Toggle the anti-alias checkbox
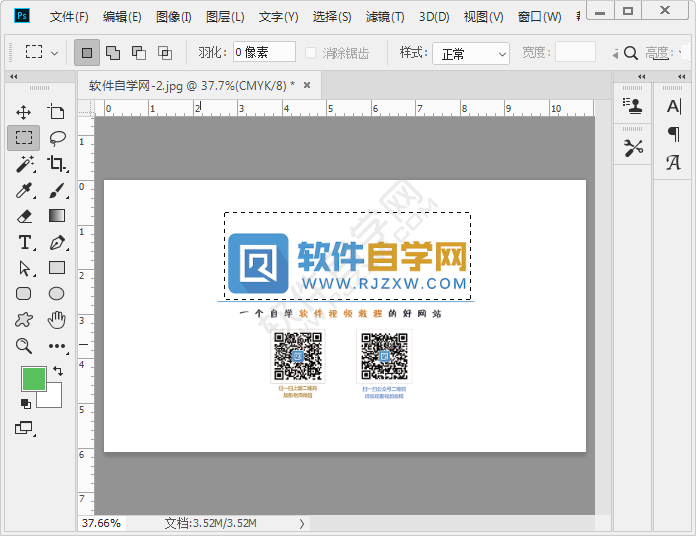 (311, 53)
